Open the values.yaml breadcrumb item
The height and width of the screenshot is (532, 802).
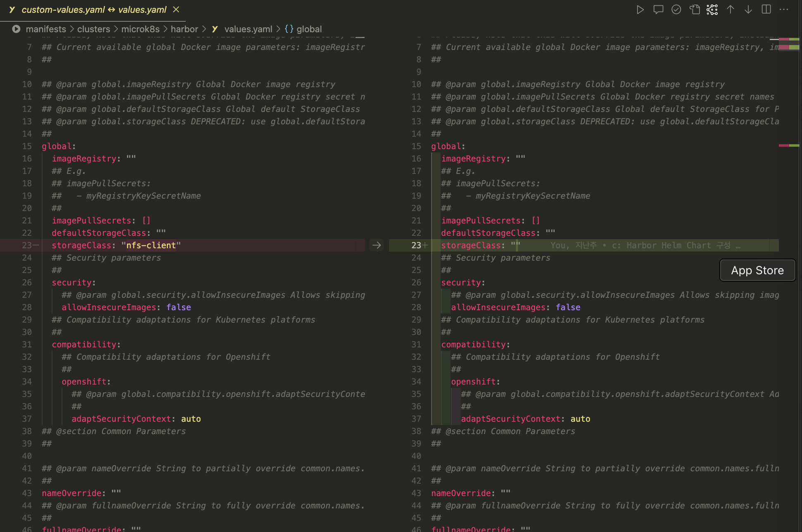coord(248,29)
